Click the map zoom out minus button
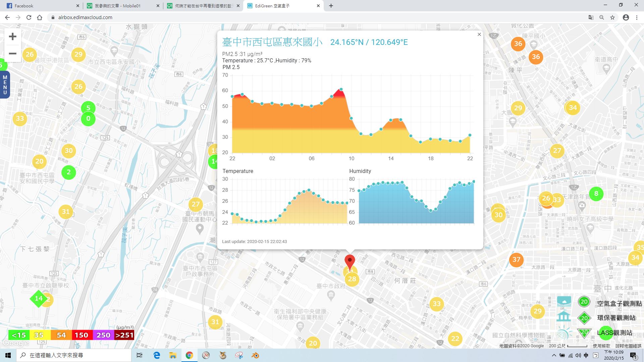The image size is (644, 362). click(x=12, y=54)
